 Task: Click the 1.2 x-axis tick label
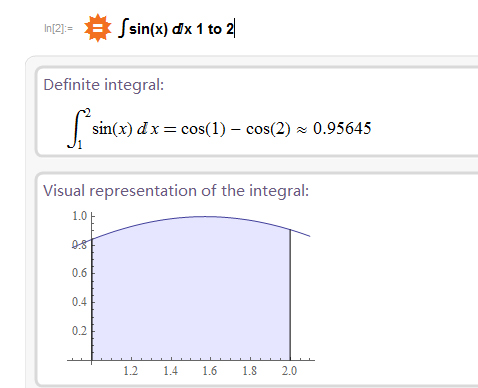click(131, 371)
